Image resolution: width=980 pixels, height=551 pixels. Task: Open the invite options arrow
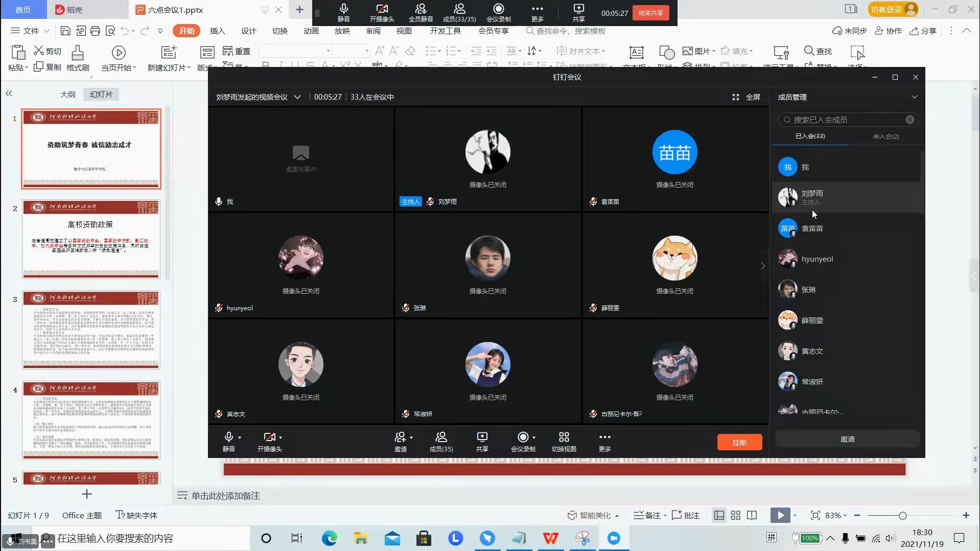click(411, 438)
